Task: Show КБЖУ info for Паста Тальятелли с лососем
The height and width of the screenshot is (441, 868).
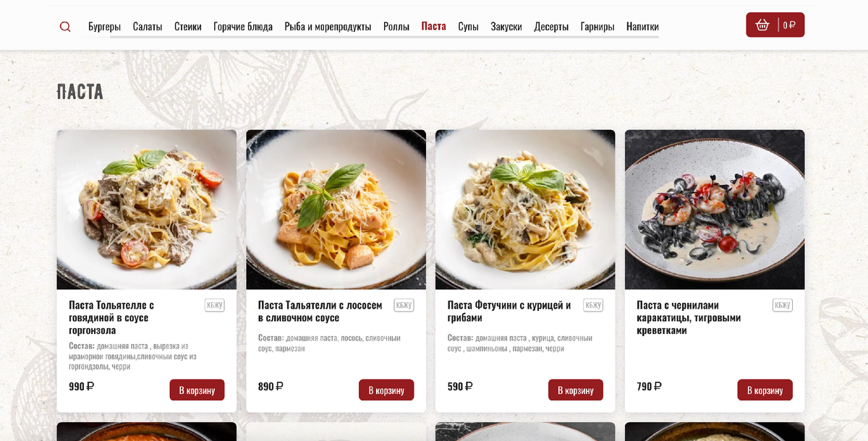Action: click(404, 305)
